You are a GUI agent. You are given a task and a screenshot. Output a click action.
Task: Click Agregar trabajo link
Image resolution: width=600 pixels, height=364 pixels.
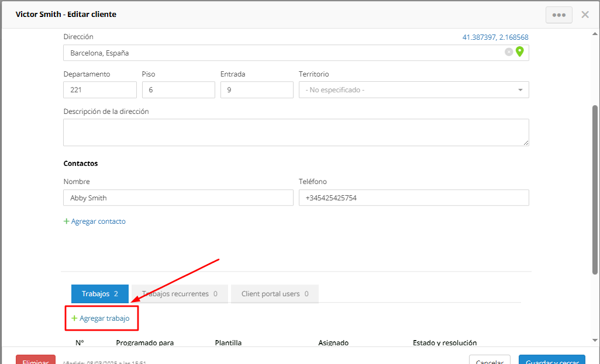tap(101, 318)
